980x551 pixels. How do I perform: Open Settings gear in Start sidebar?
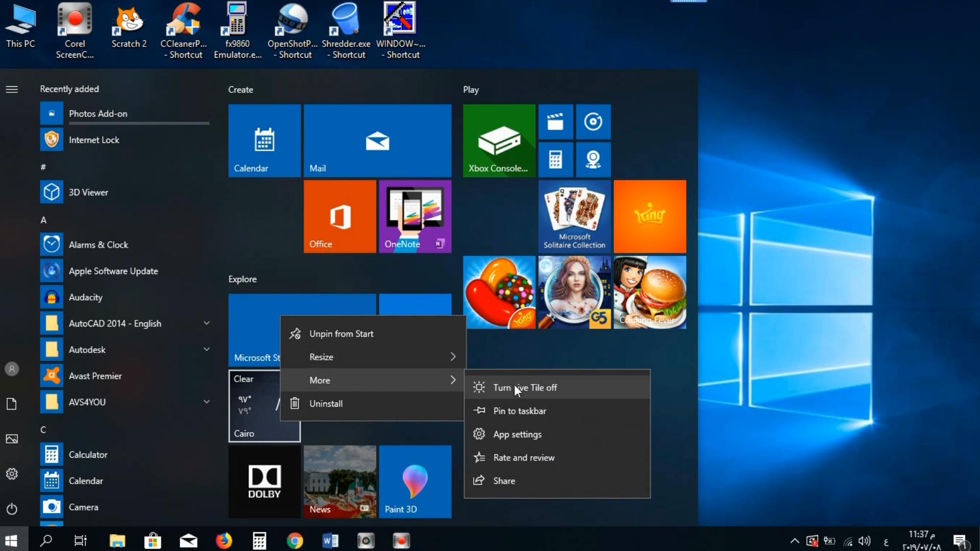coord(12,474)
